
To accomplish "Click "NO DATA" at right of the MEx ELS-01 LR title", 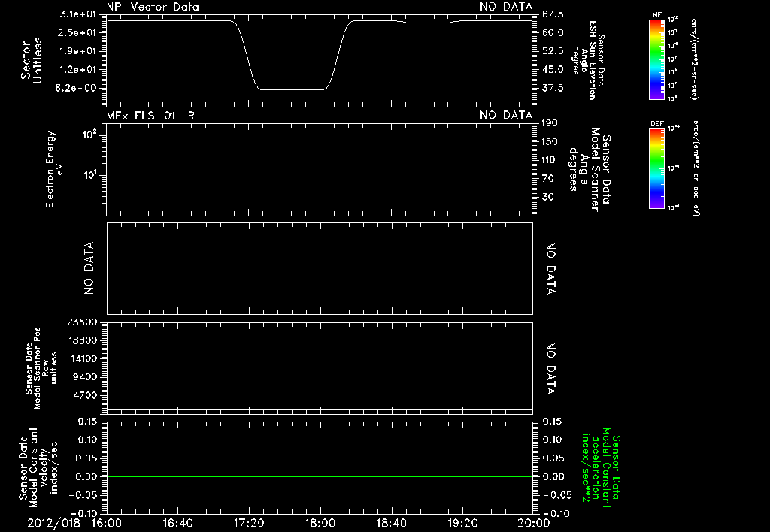I will pos(506,116).
